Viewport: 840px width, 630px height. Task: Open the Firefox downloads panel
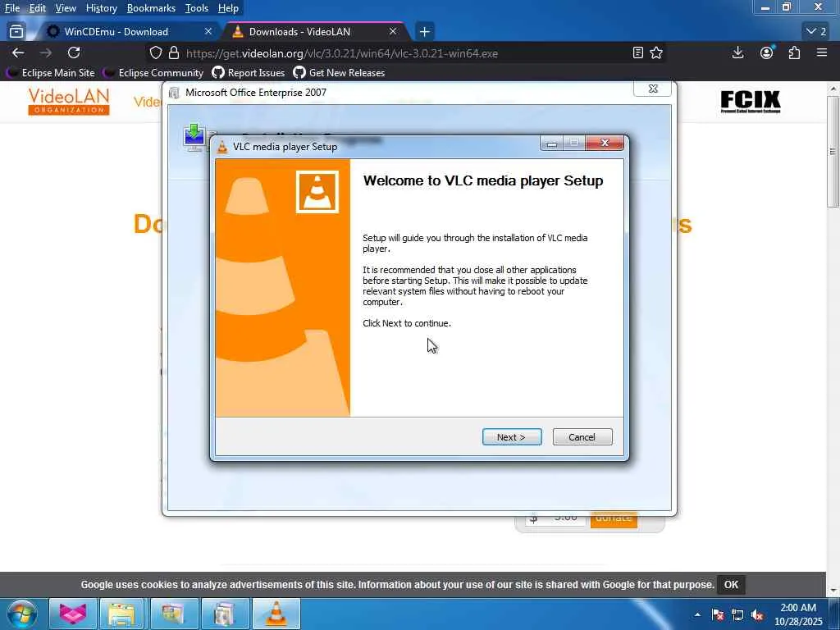tap(737, 52)
